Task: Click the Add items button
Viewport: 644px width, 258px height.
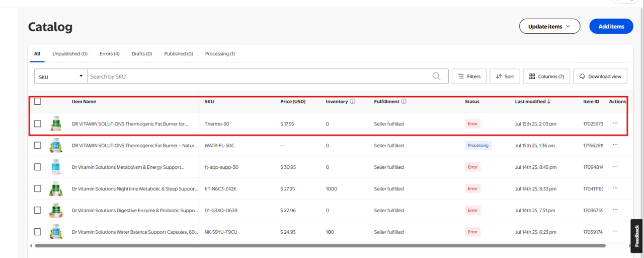Action: click(x=611, y=26)
